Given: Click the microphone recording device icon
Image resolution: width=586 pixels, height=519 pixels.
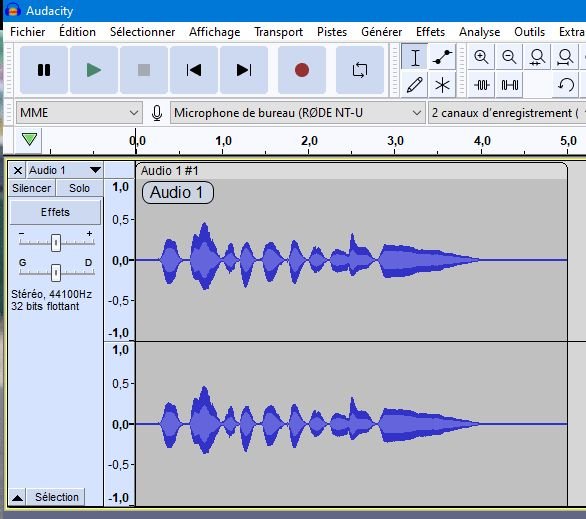Looking at the screenshot, I should [157, 113].
